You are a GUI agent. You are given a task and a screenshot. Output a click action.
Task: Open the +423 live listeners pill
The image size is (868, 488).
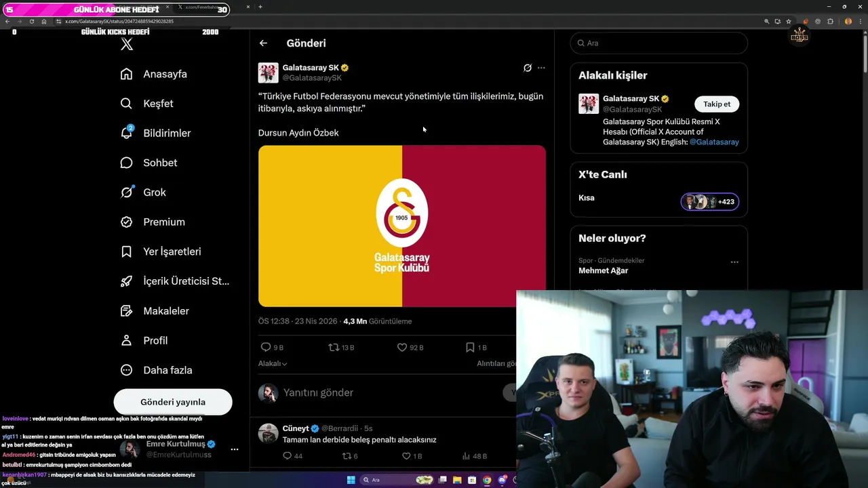click(710, 201)
